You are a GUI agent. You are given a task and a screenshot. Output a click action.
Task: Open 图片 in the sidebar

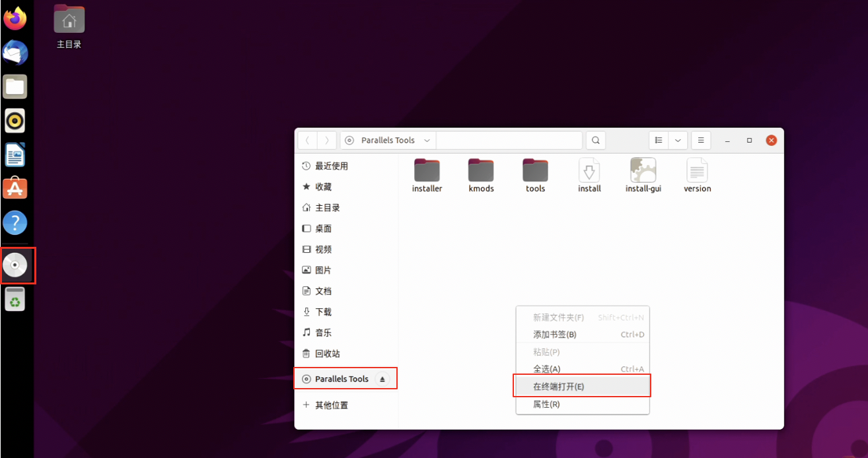click(346, 270)
